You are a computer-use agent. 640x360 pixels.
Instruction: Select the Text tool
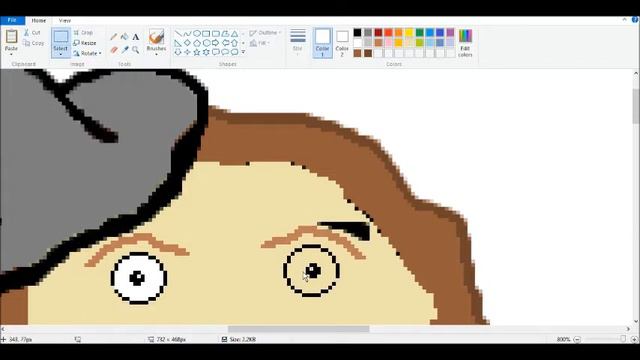(x=136, y=37)
